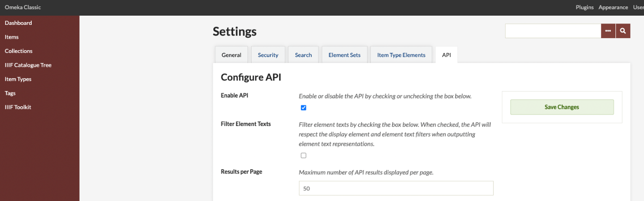The height and width of the screenshot is (201, 644).
Task: Open Appearance in the top bar
Action: click(613, 7)
